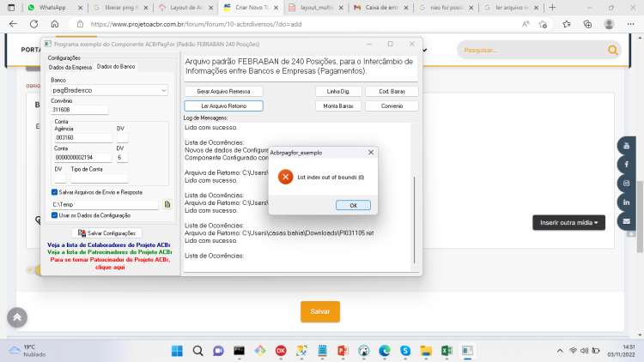Switch to Dados da Empresa tab
The height and width of the screenshot is (362, 644).
coord(70,67)
